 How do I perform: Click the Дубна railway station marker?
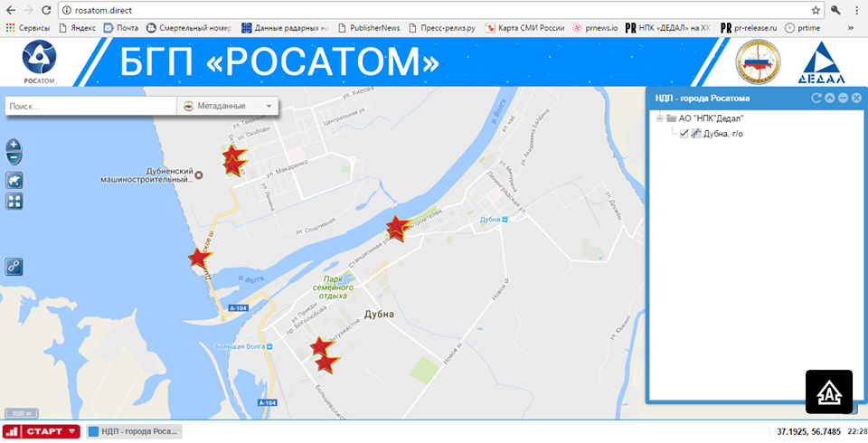tap(505, 220)
